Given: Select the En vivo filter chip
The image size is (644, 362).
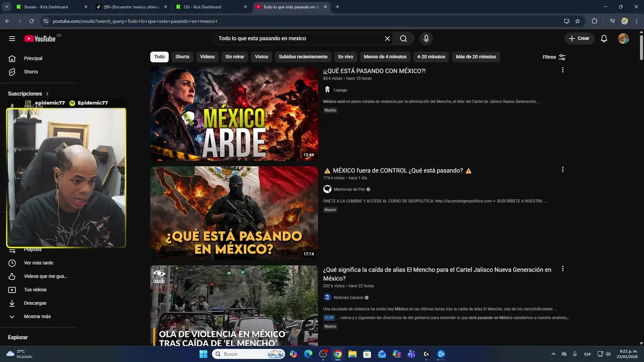Looking at the screenshot, I should [x=345, y=57].
